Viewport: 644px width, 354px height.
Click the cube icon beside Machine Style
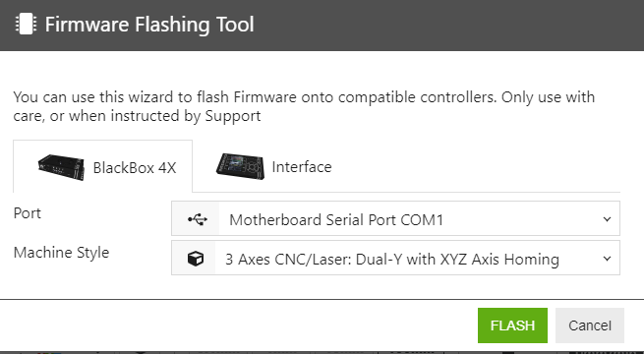196,259
